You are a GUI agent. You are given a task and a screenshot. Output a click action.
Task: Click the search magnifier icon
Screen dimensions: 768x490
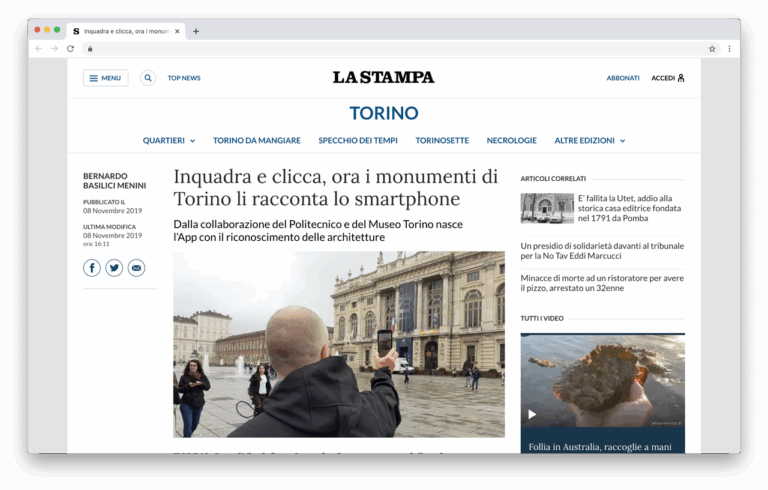click(x=148, y=78)
